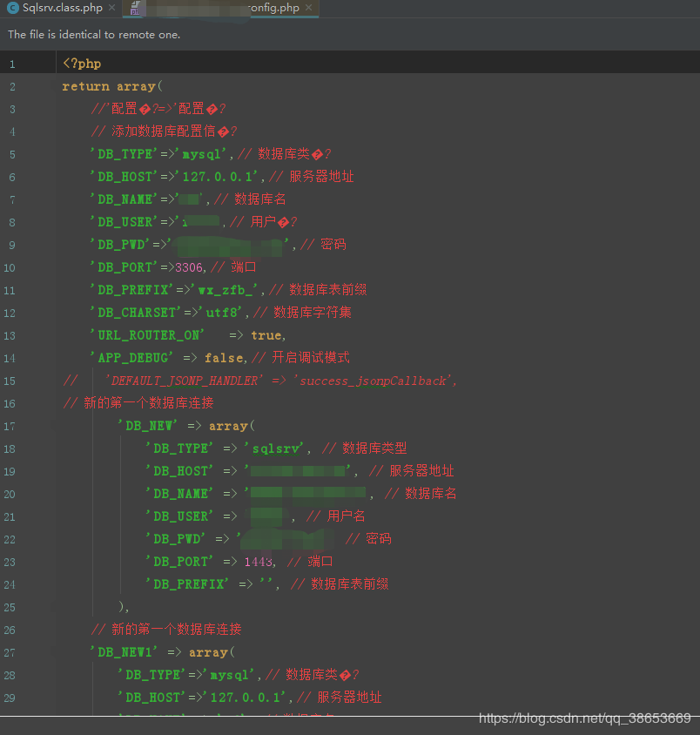Click the 'DB_NEW1' key on line 27
This screenshot has height=735, width=700.
pos(124,652)
